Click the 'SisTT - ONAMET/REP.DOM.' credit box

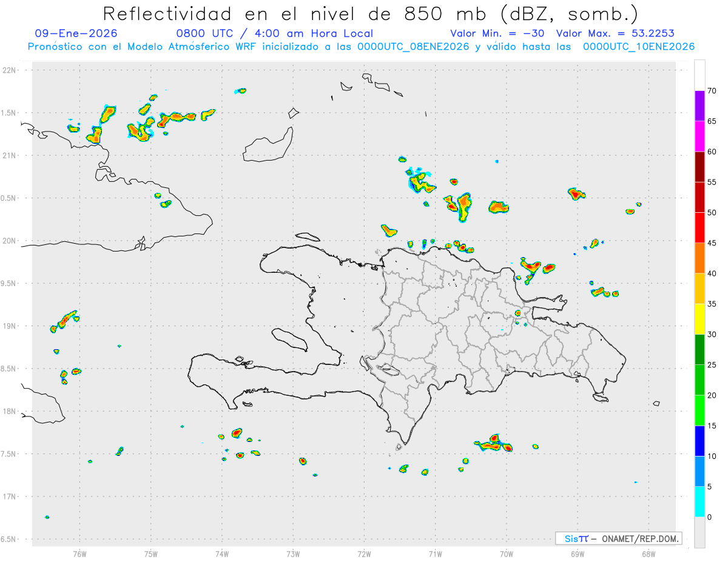[619, 538]
